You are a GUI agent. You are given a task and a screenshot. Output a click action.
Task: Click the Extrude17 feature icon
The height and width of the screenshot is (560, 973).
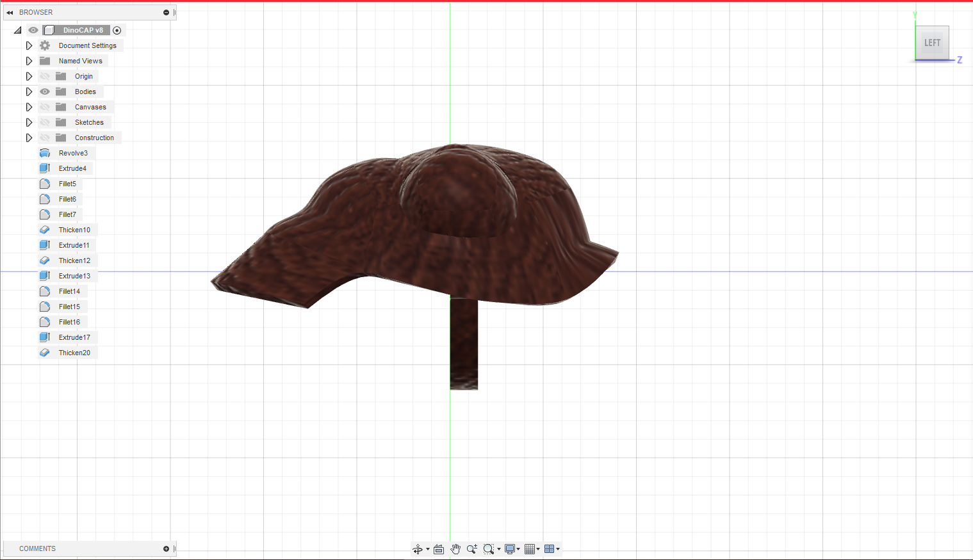click(x=45, y=337)
